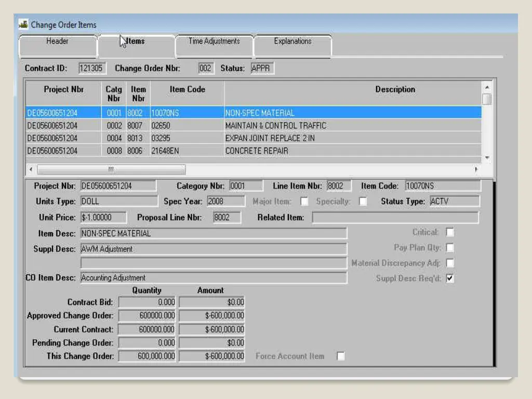Click the Item Desc field
The width and height of the screenshot is (532, 399).
[214, 233]
